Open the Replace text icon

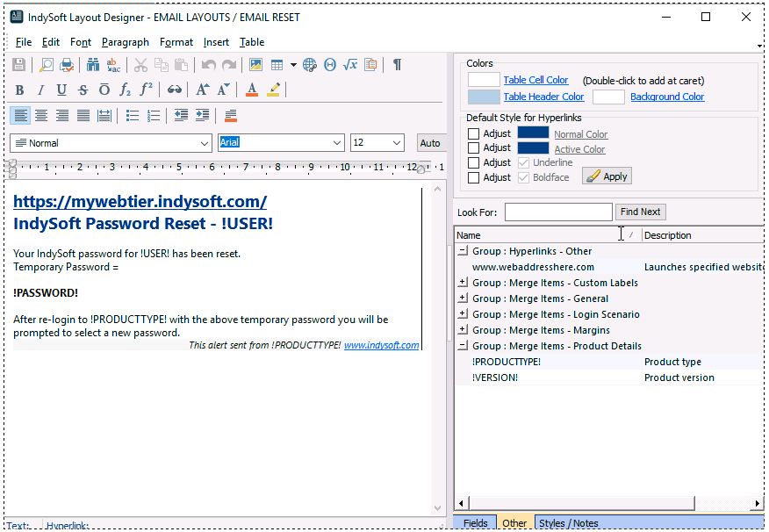coord(113,65)
